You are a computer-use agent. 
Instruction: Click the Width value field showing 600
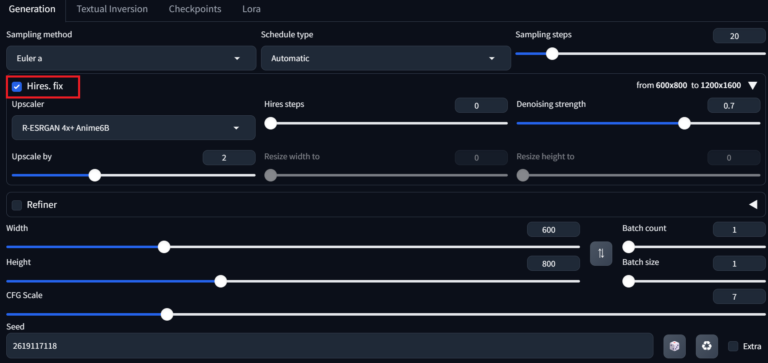click(553, 230)
